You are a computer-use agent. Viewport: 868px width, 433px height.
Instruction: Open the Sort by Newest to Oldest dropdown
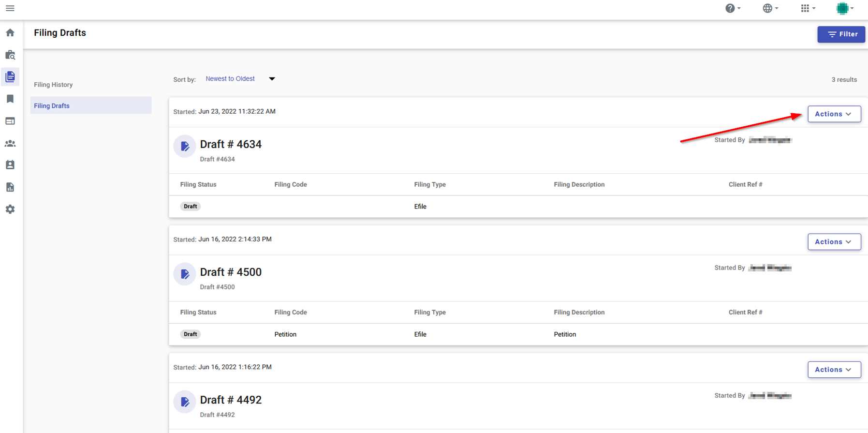[240, 79]
